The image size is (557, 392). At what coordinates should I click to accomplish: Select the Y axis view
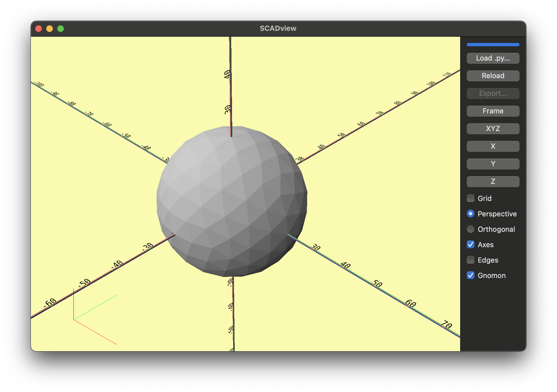(493, 164)
